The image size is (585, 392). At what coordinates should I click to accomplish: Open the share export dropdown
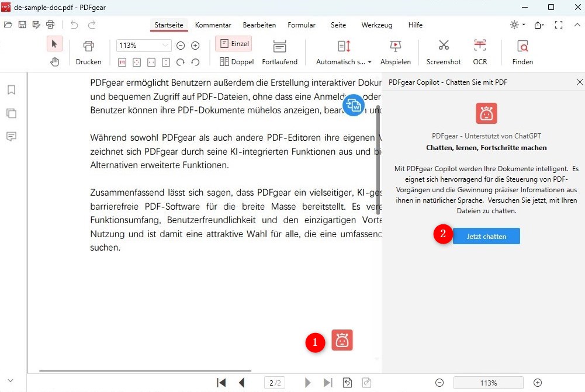[x=539, y=25]
